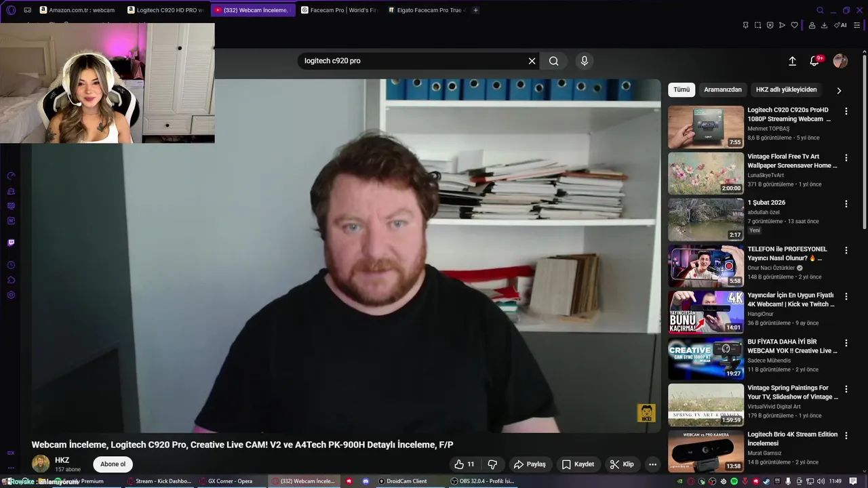Image resolution: width=868 pixels, height=488 pixels.
Task: Clear the search box with X icon
Action: tap(532, 61)
